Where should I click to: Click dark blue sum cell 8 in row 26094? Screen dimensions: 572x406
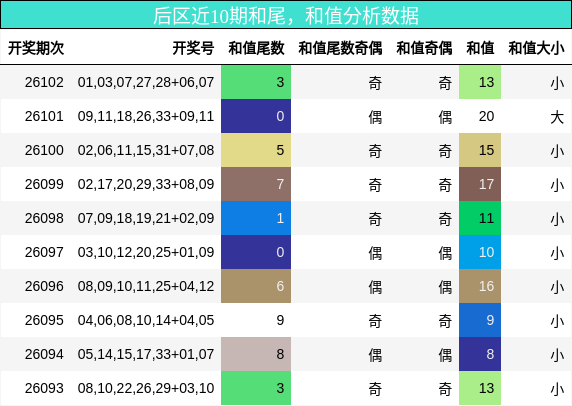(x=480, y=354)
